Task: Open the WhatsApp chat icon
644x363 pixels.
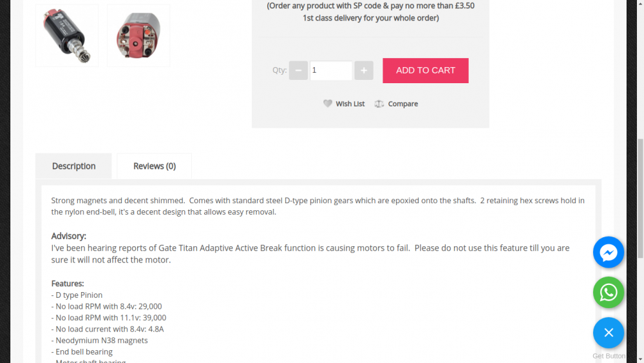Action: point(609,293)
